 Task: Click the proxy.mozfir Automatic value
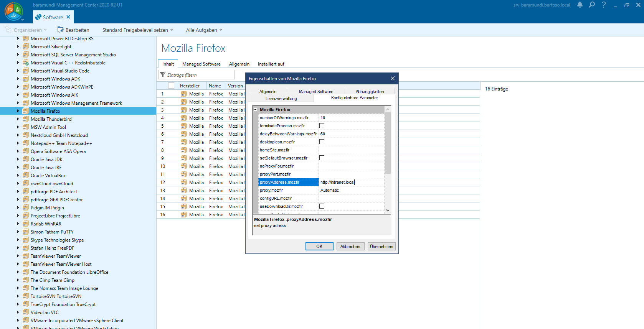pos(351,190)
